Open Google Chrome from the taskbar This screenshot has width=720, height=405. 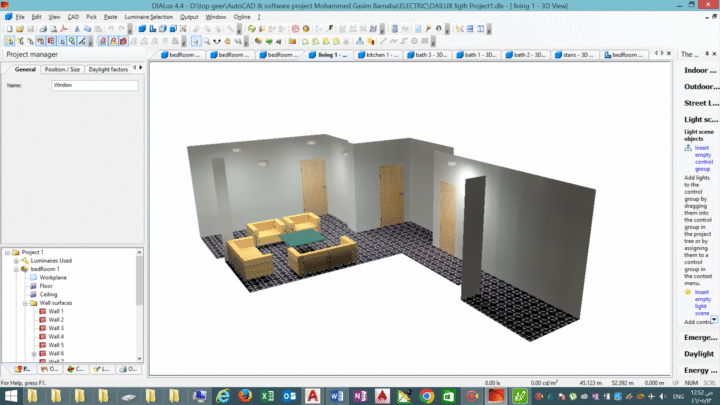pyautogui.click(x=427, y=396)
